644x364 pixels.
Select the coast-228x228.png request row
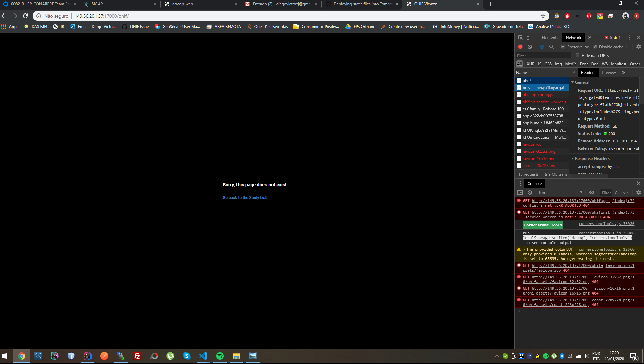click(542, 166)
